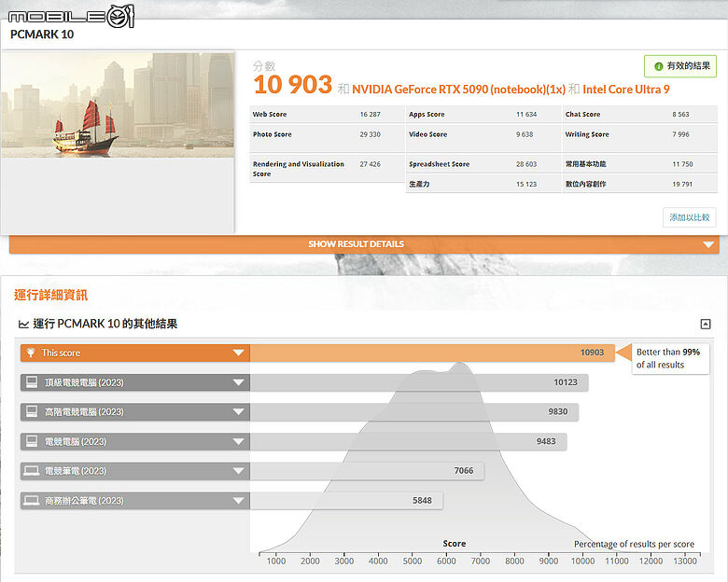Expand 商務辦公筆電 (2023) dropdown arrow
Image resolution: width=728 pixels, height=582 pixels.
239,500
